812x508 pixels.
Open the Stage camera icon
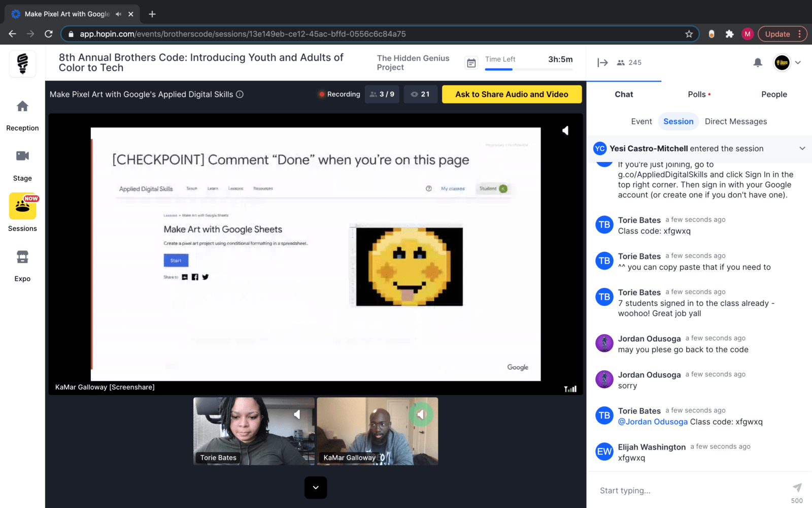coord(22,156)
